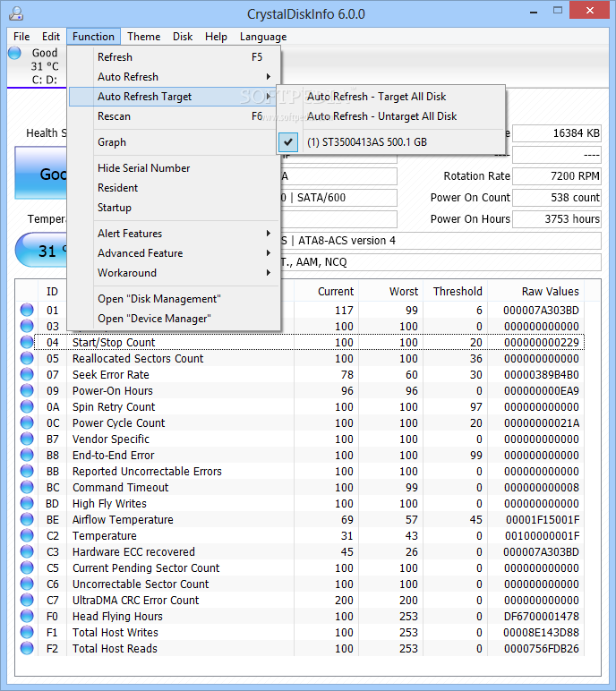Click raw value 000007A303BD in row 01
Viewport: 616px width, 691px height.
541,311
